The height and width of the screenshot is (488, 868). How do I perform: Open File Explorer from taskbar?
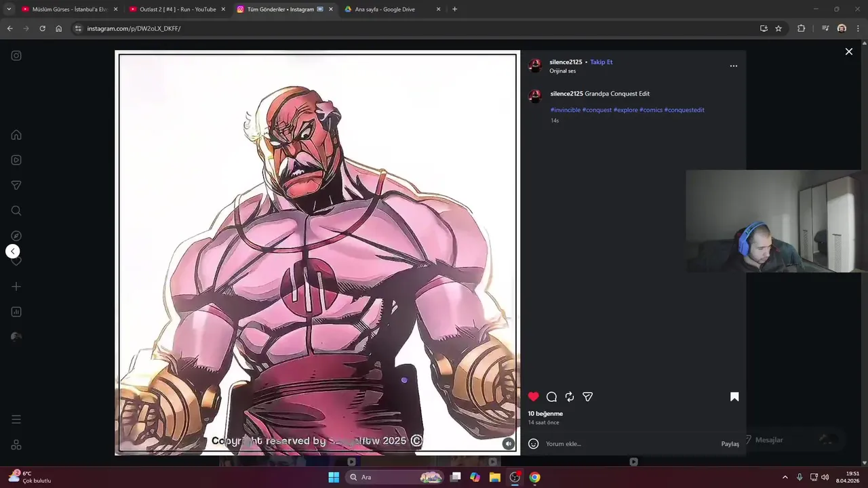click(495, 477)
